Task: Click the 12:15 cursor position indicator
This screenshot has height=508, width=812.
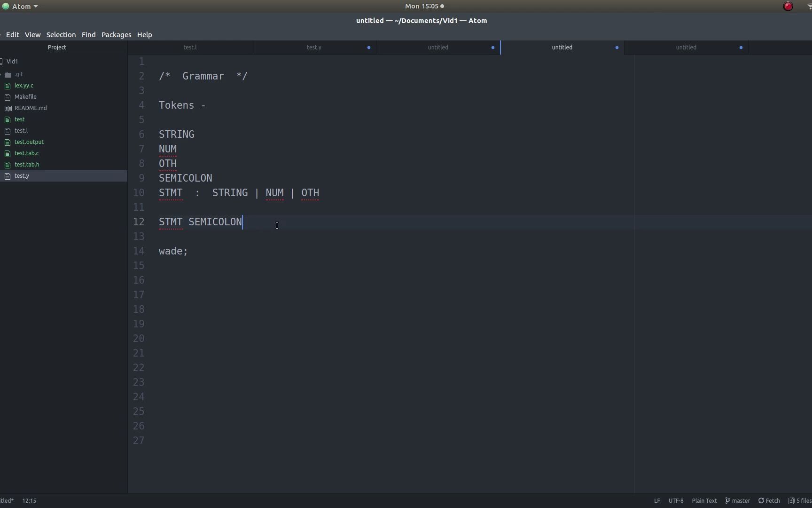Action: [29, 500]
